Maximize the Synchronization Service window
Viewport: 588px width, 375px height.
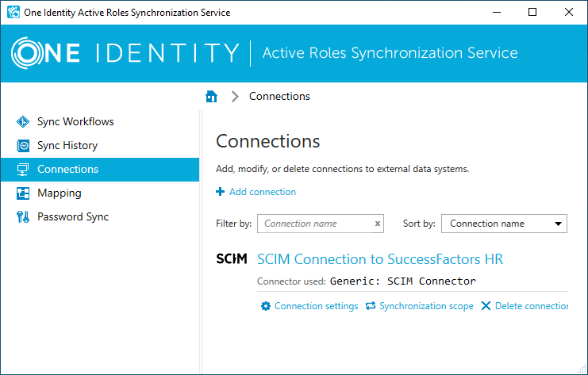click(532, 13)
